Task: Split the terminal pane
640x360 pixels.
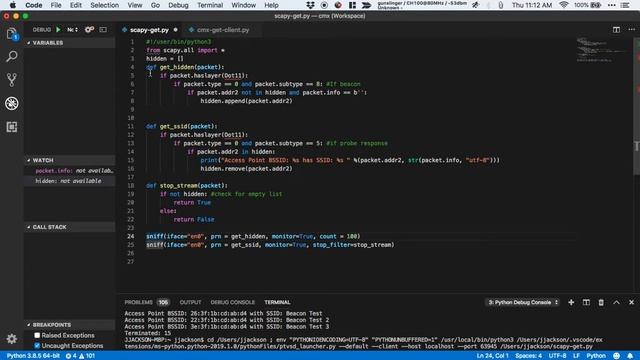Action: coord(586,302)
